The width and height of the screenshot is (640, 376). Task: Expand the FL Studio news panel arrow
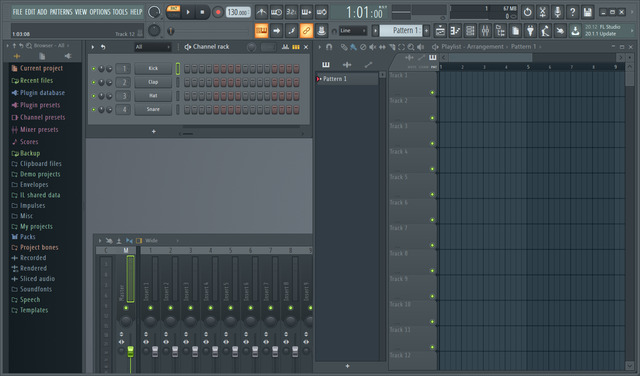tap(632, 30)
